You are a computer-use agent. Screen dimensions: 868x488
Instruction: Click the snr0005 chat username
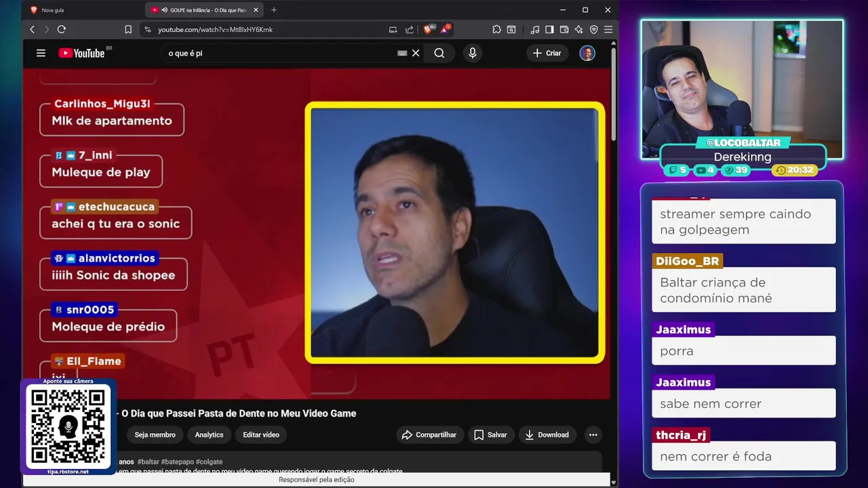coord(90,310)
